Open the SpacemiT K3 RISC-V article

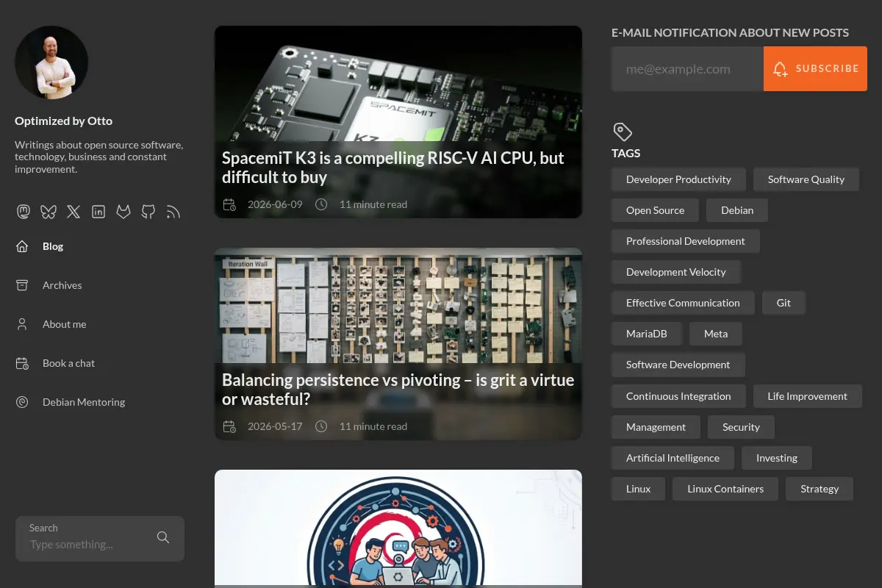coord(393,168)
